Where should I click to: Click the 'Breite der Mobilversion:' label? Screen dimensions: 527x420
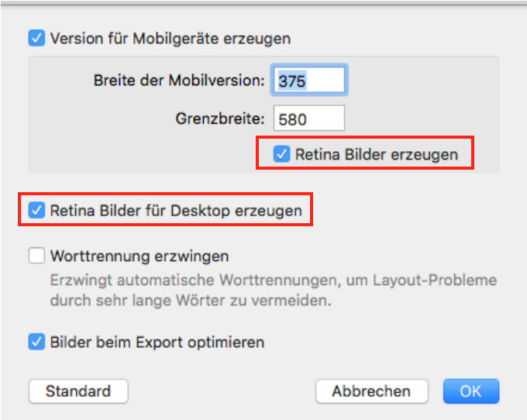point(179,81)
